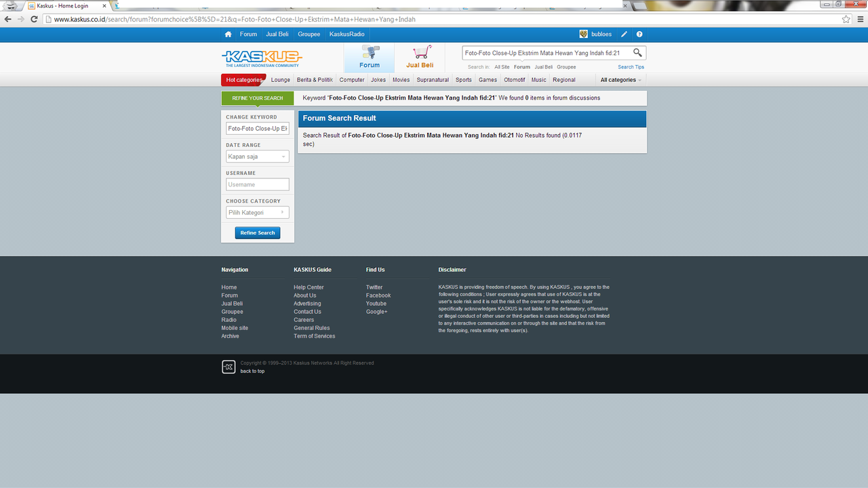
Task: Open the Jual Beli shopping cart icon
Action: pos(420,58)
